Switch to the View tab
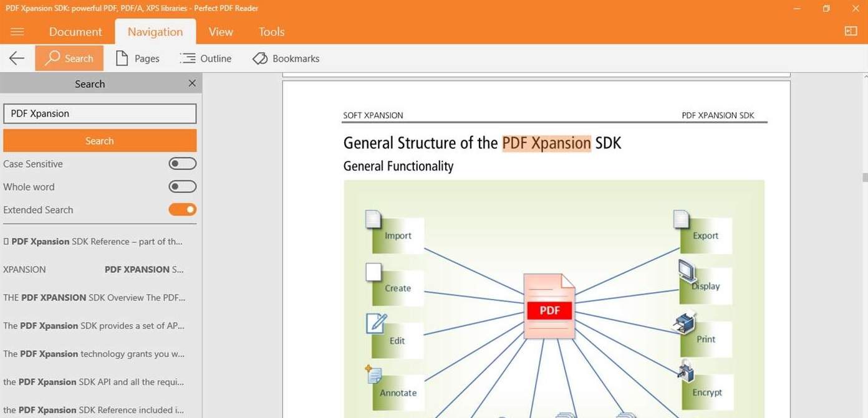This screenshot has height=418, width=868. pos(221,32)
